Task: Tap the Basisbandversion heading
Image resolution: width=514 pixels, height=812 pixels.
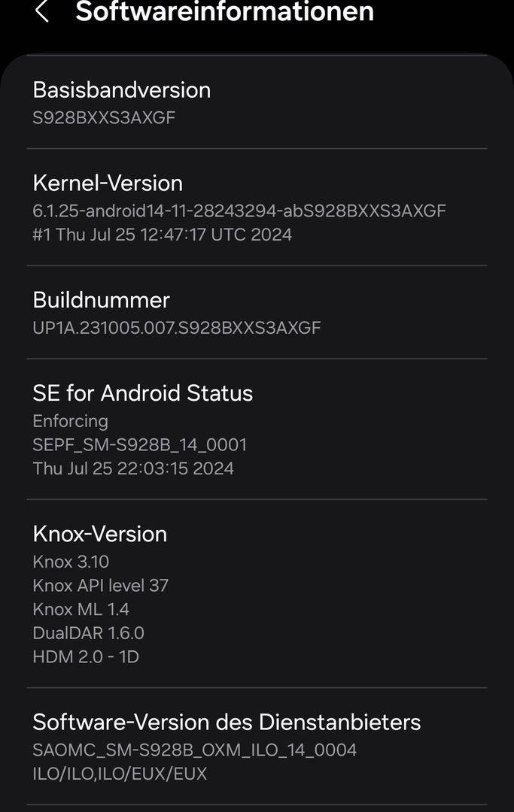Action: tap(122, 90)
